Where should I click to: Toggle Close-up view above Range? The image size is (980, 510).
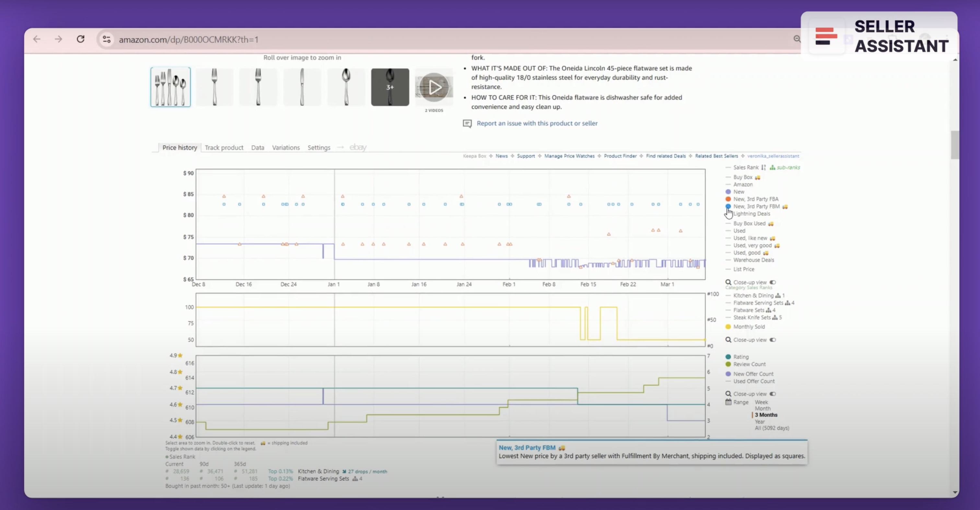[x=772, y=394]
